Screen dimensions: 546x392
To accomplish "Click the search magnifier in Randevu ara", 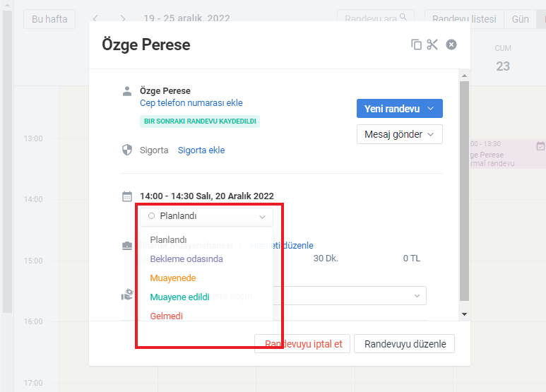I will tap(403, 16).
